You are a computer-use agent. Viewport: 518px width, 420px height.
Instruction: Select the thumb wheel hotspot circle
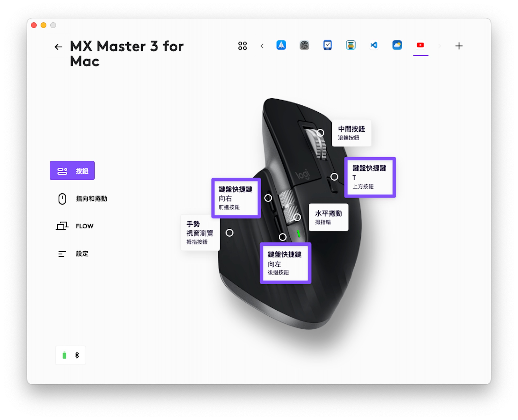[297, 217]
